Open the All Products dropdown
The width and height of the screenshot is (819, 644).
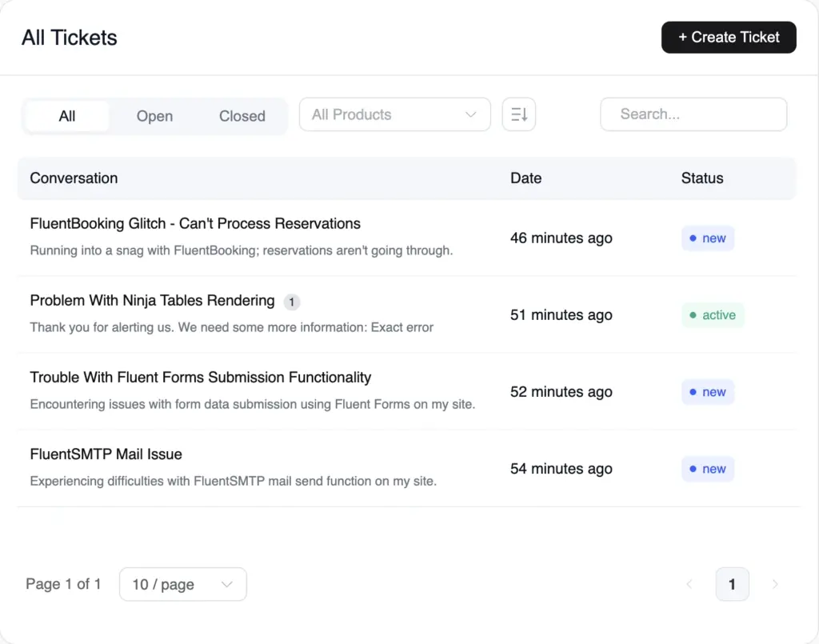(395, 114)
